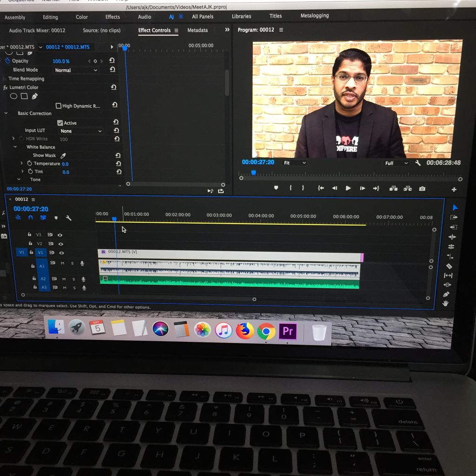Switch to the Assembly workspace
This screenshot has width=476, height=476.
coord(15,18)
